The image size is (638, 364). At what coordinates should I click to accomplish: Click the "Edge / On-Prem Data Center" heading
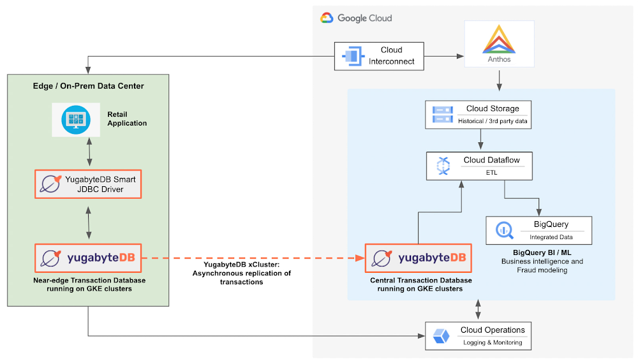point(89,86)
